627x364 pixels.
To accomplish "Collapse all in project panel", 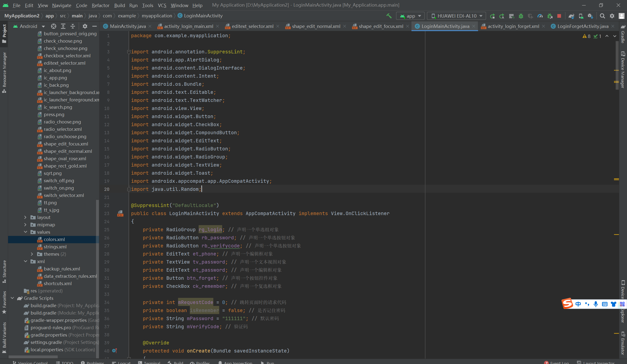I will (73, 26).
